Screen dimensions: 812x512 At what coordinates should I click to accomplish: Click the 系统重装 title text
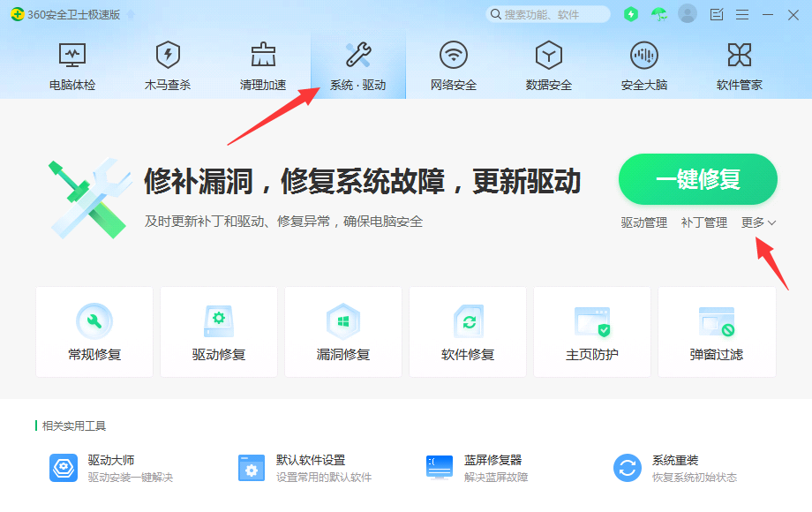pyautogui.click(x=675, y=460)
